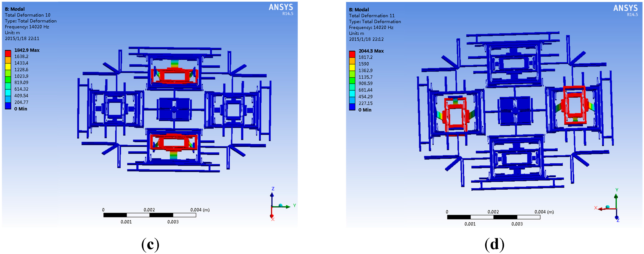Click the left view's scale ruler bar

click(149, 215)
